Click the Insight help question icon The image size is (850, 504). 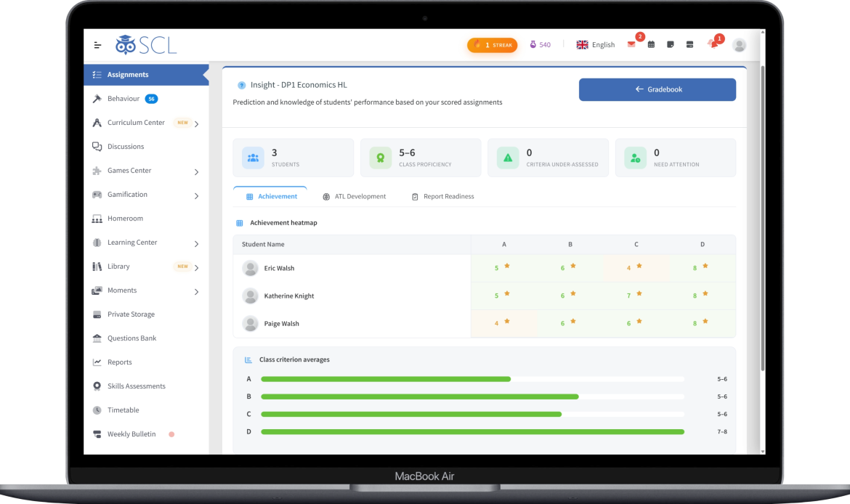coord(242,85)
